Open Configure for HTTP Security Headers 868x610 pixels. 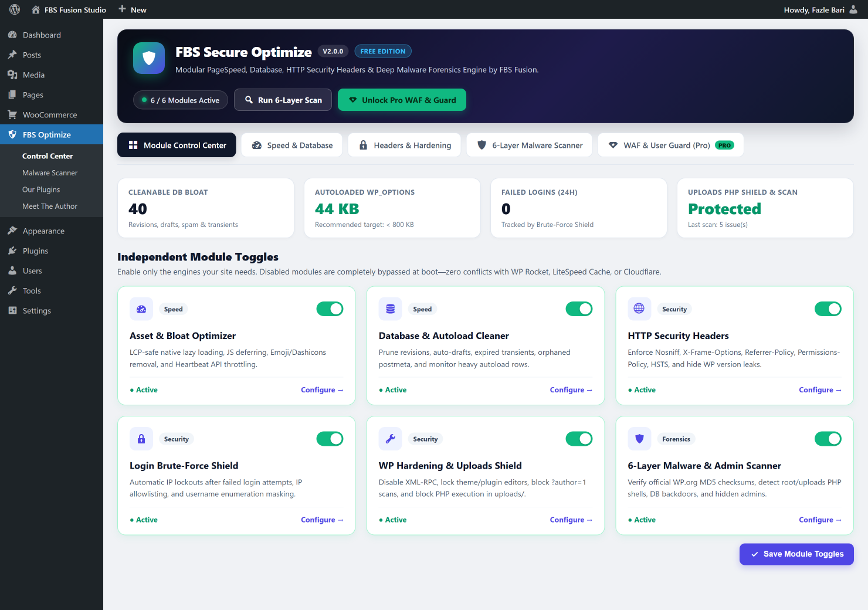(x=820, y=390)
